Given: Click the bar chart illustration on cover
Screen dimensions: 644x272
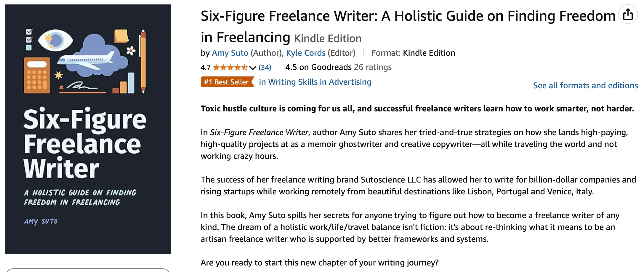Looking at the screenshot, I should point(124,83).
